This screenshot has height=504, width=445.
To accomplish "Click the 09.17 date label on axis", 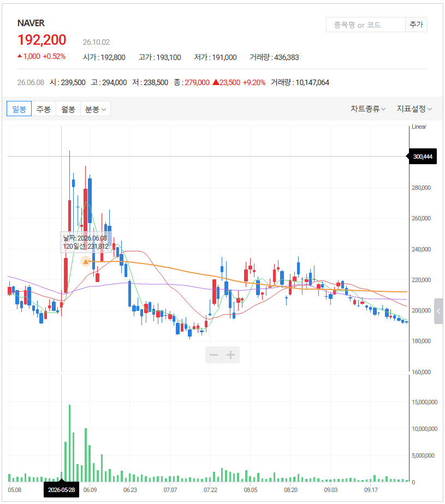I will pos(371,490).
